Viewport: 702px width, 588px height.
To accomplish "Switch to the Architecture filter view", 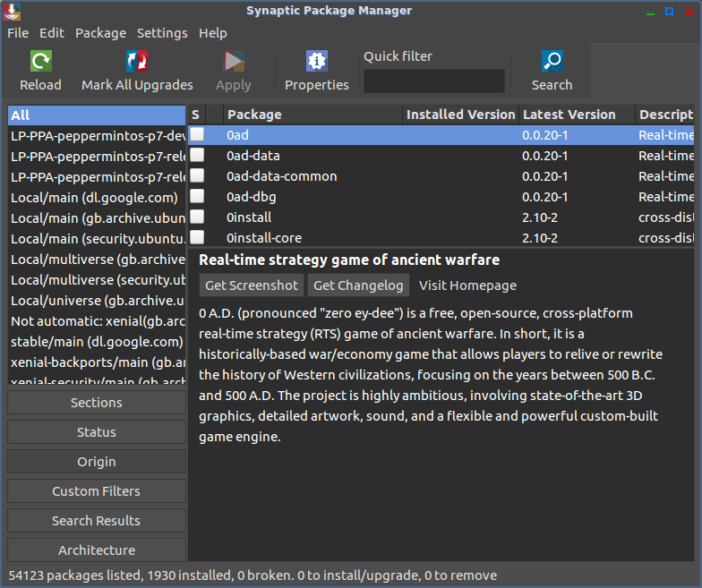I will 97,550.
